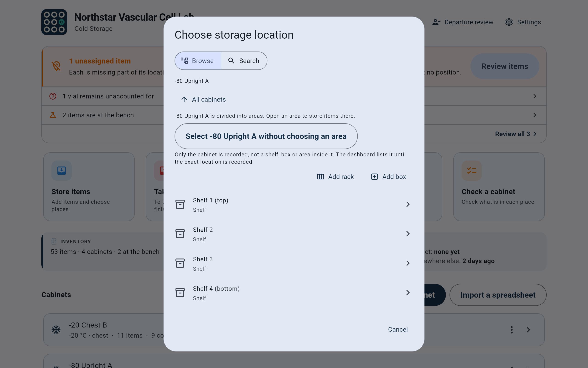Click the Check a cabinet checklist icon

[x=472, y=171]
